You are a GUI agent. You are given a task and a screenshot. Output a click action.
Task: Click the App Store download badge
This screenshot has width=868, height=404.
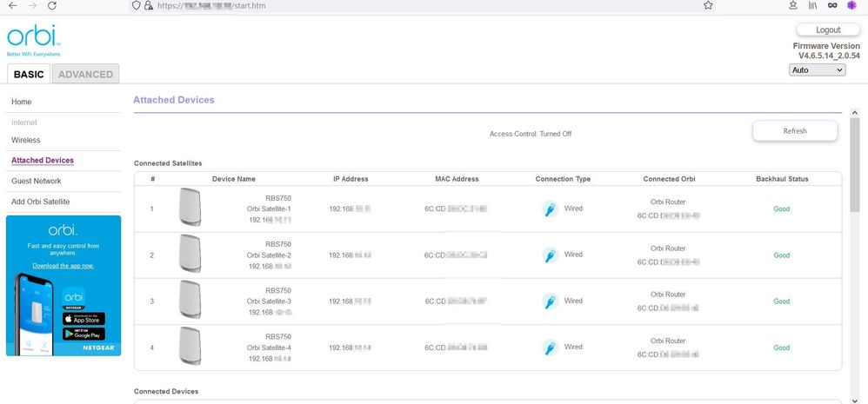83,319
